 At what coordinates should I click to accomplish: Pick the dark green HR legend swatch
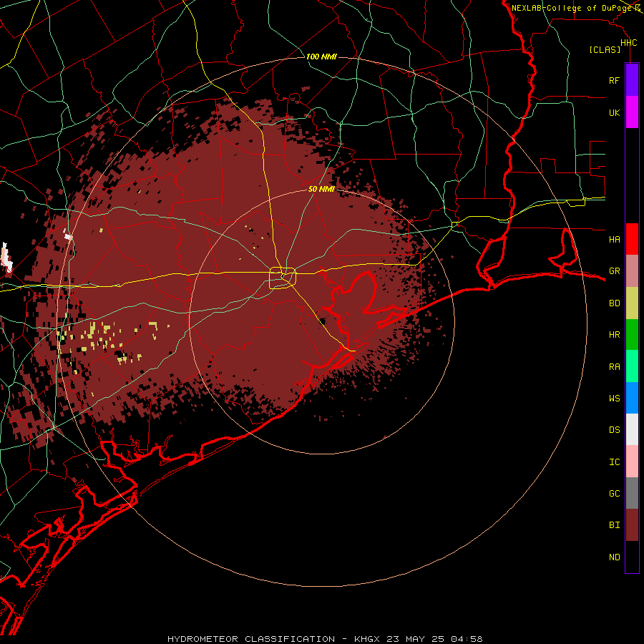632,335
